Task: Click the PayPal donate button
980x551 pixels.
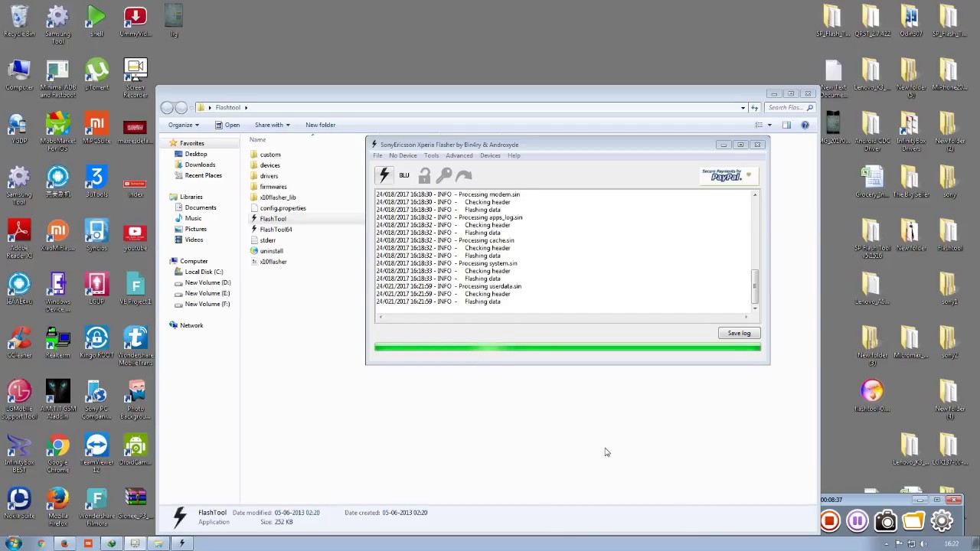Action: 728,176
